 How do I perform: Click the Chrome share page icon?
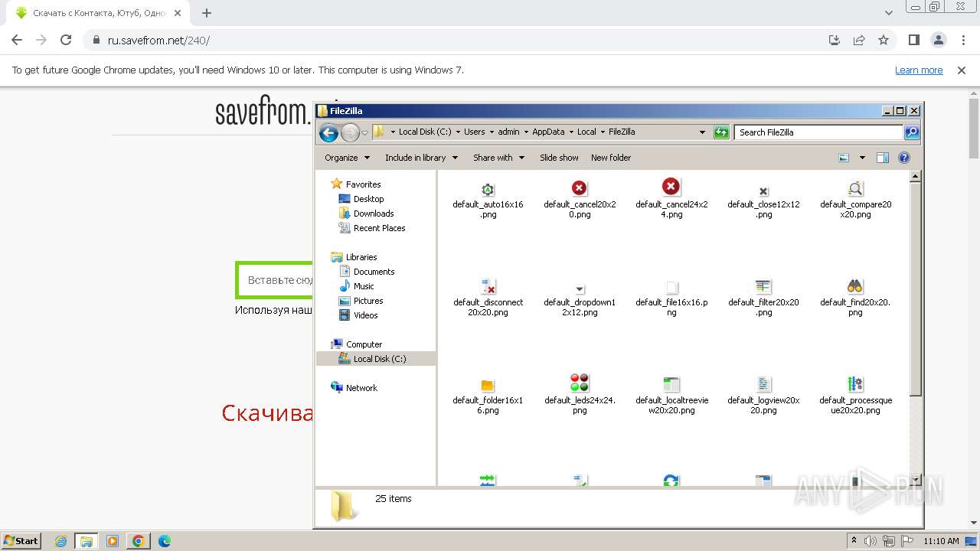pos(859,40)
